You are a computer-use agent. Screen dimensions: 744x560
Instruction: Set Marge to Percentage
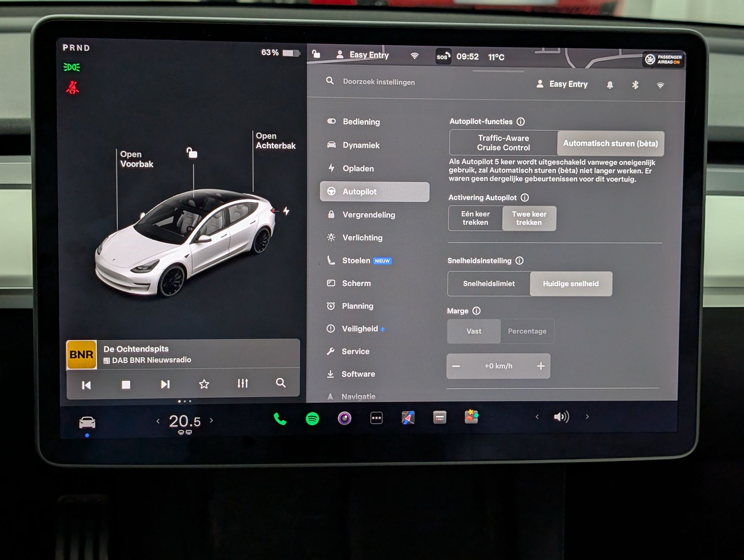pos(527,332)
